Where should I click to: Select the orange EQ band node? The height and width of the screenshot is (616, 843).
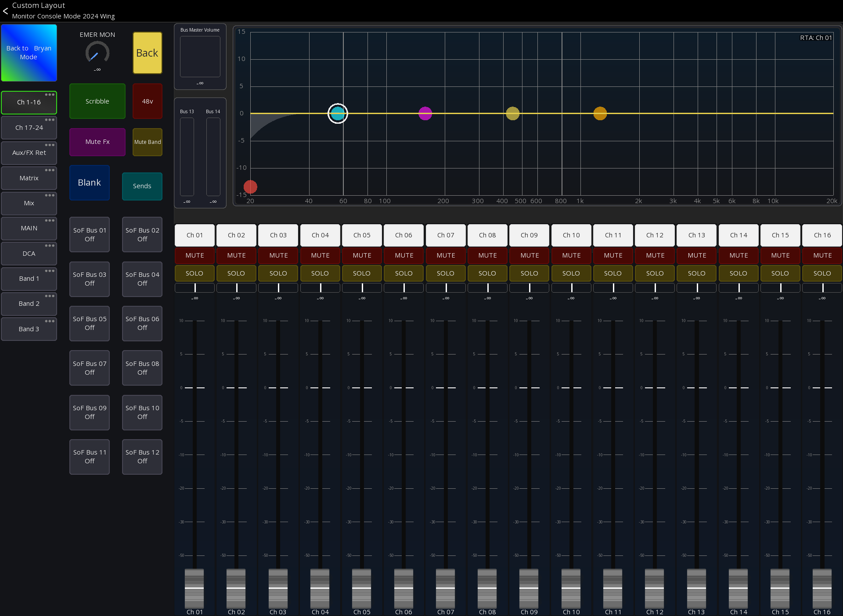point(600,113)
